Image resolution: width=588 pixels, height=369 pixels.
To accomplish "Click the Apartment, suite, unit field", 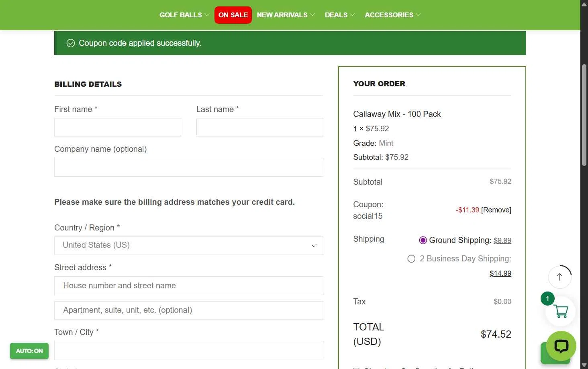I will point(189,310).
